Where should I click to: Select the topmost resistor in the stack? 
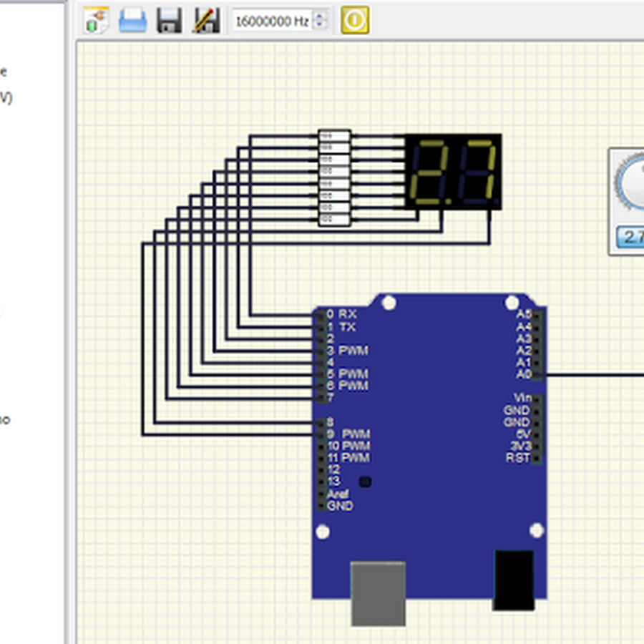(334, 135)
